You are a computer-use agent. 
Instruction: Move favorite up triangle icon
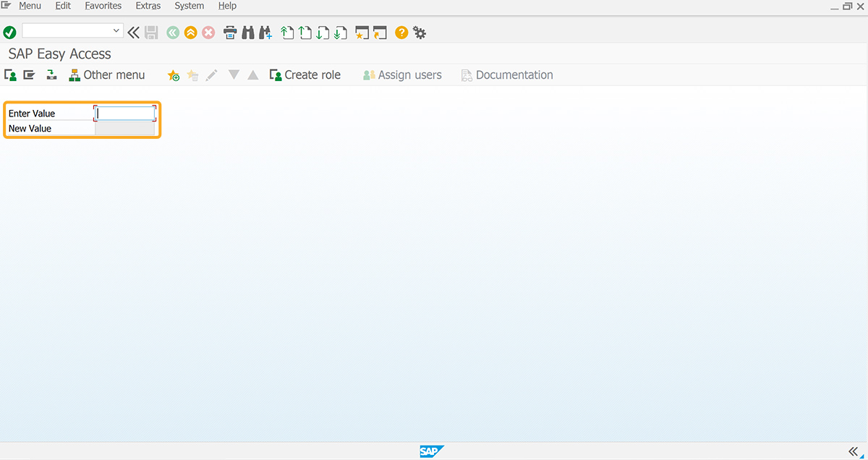click(252, 75)
